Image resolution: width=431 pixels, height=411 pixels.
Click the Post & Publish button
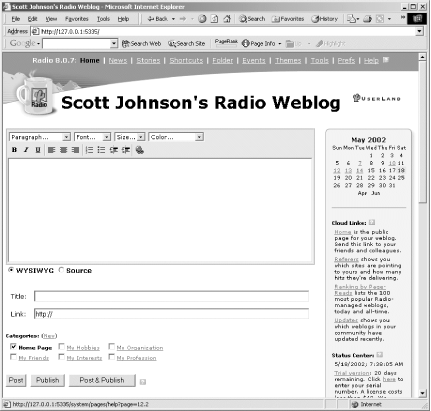point(102,380)
